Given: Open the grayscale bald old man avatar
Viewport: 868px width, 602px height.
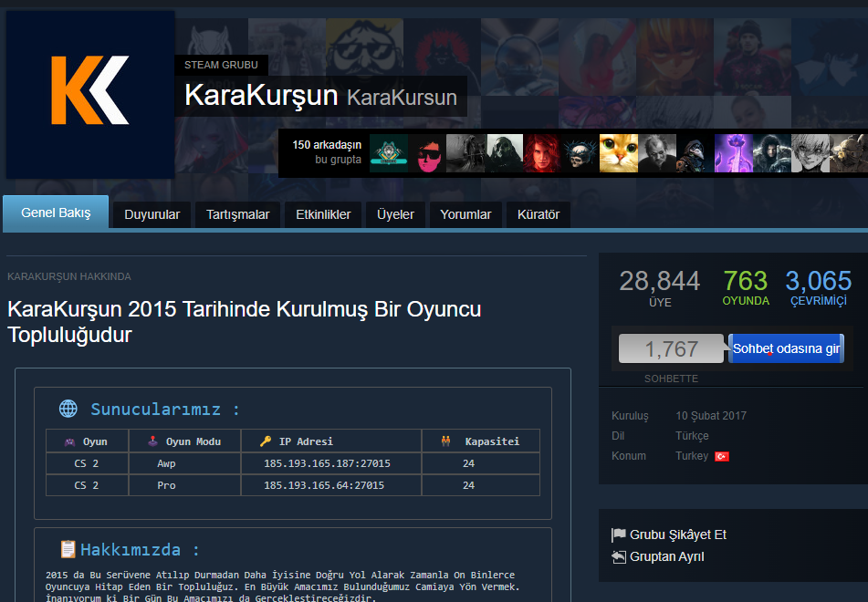Looking at the screenshot, I should tap(657, 152).
